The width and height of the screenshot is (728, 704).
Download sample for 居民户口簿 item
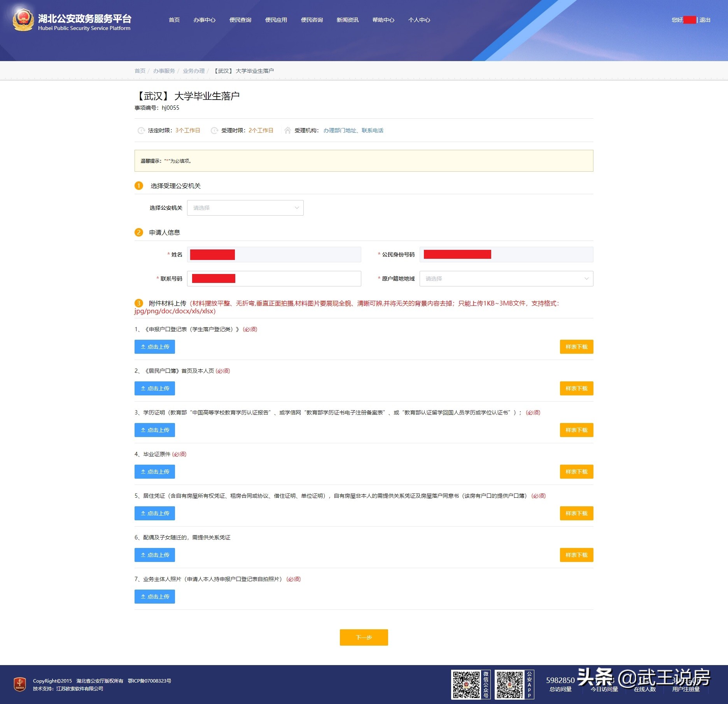click(577, 388)
